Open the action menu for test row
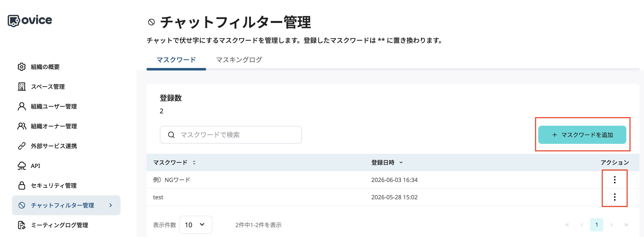The image size is (644, 237). [615, 197]
